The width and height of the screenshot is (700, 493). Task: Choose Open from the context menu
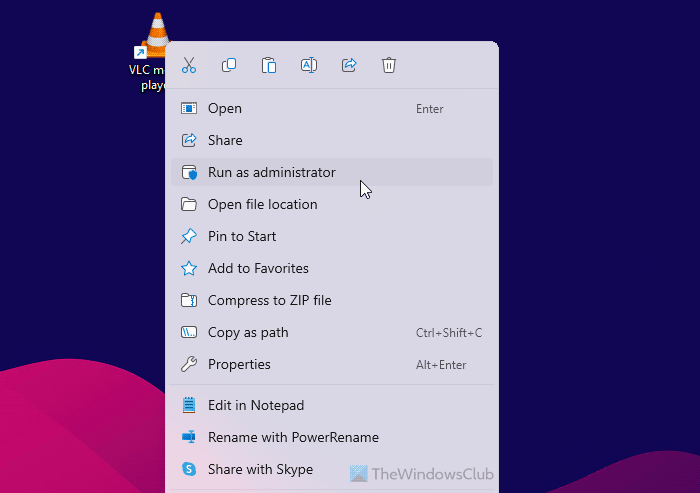(x=332, y=109)
